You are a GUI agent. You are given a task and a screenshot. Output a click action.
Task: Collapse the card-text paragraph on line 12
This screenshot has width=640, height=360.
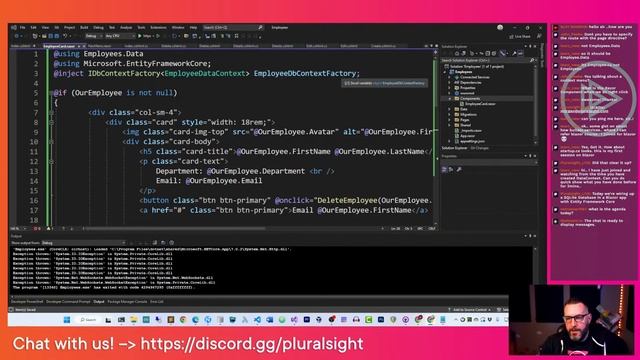click(x=51, y=162)
